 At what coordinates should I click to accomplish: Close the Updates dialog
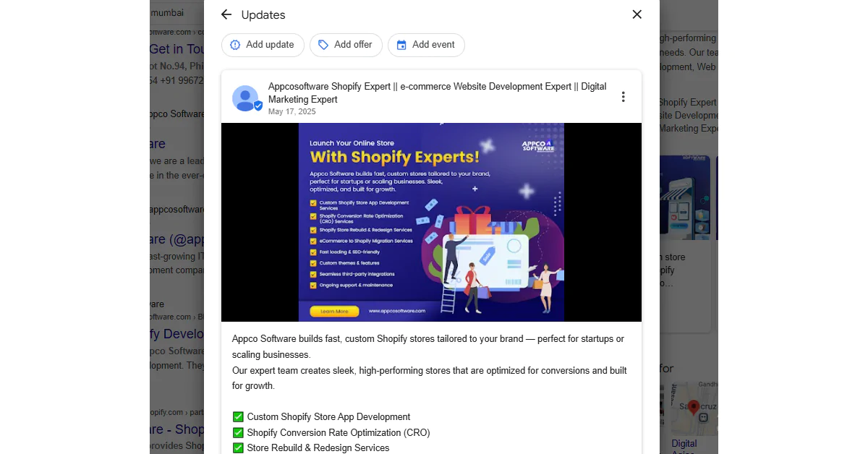637,14
